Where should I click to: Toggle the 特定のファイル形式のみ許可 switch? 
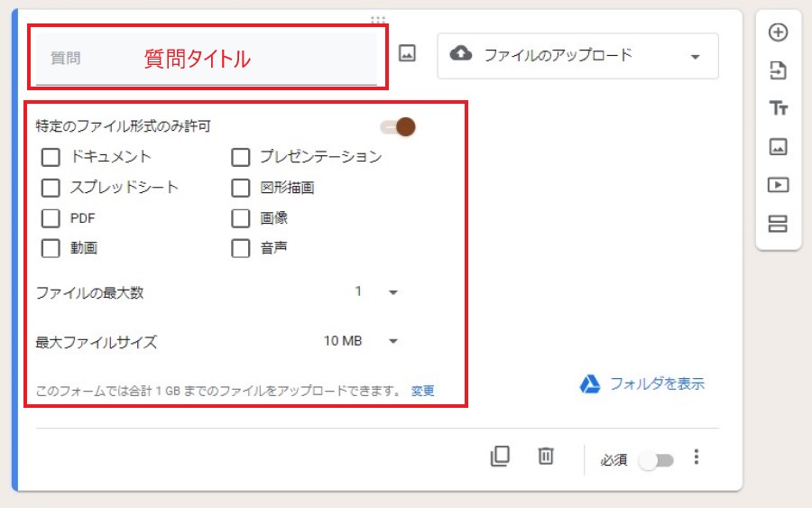399,127
